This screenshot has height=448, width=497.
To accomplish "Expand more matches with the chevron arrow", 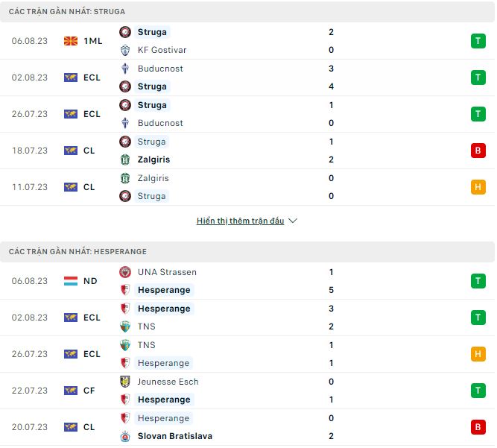I will tap(293, 221).
